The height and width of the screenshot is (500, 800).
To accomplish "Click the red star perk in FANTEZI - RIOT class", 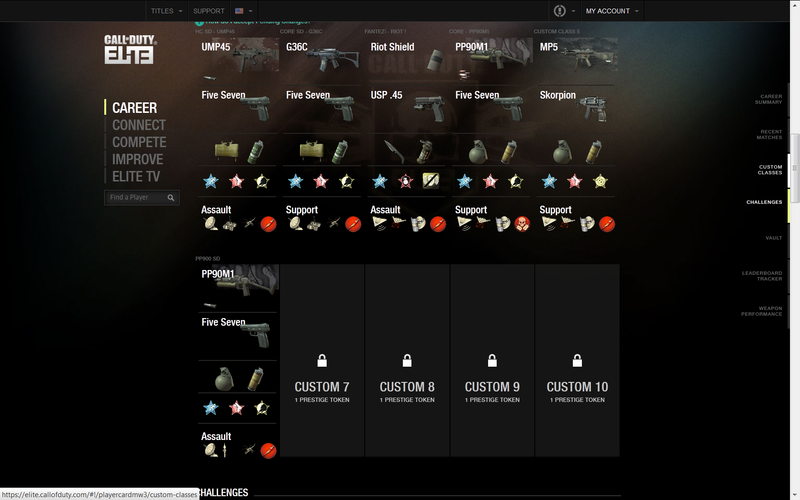I will coord(405,181).
